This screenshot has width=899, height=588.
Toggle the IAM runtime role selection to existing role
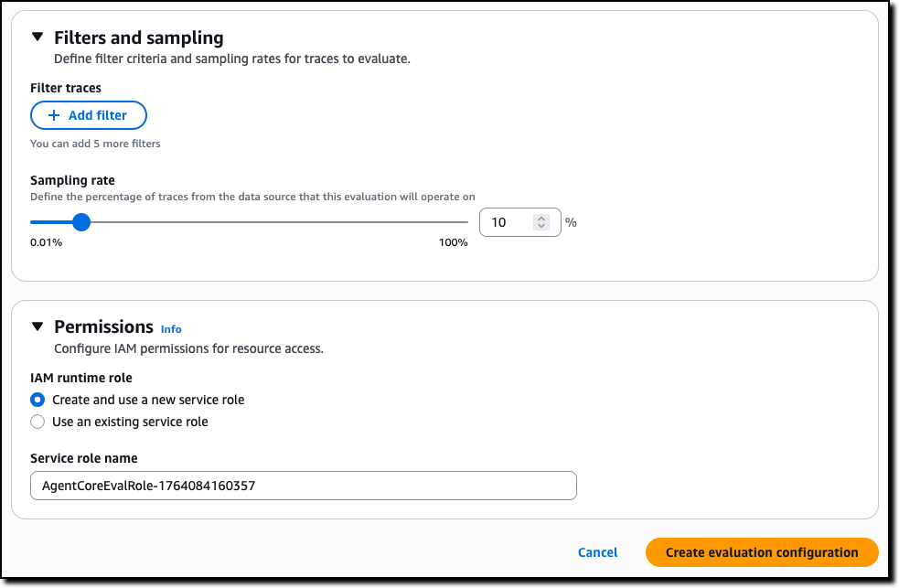pos(37,422)
